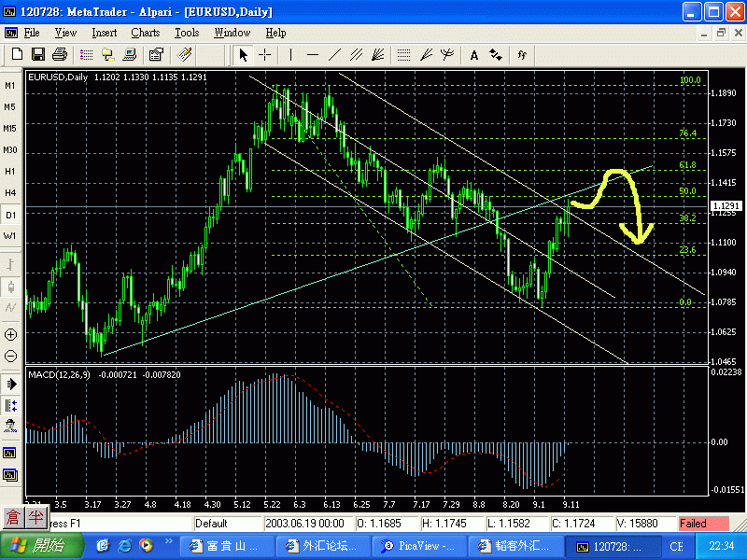
Task: Select the Fibonacci Retracement tool
Action: pyautogui.click(x=403, y=55)
